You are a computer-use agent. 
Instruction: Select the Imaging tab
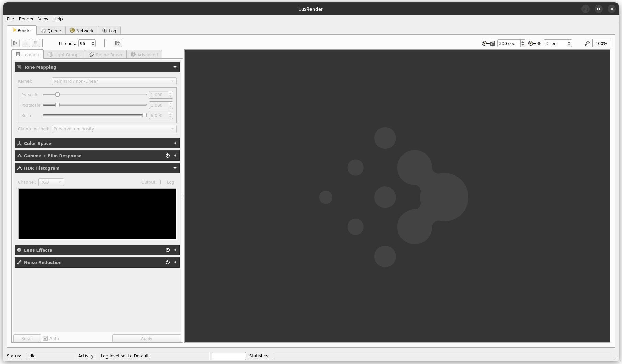[x=27, y=54]
